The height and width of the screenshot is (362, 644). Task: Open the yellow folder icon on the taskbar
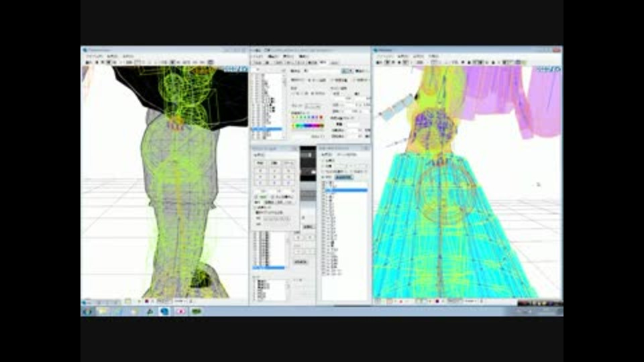click(x=102, y=312)
